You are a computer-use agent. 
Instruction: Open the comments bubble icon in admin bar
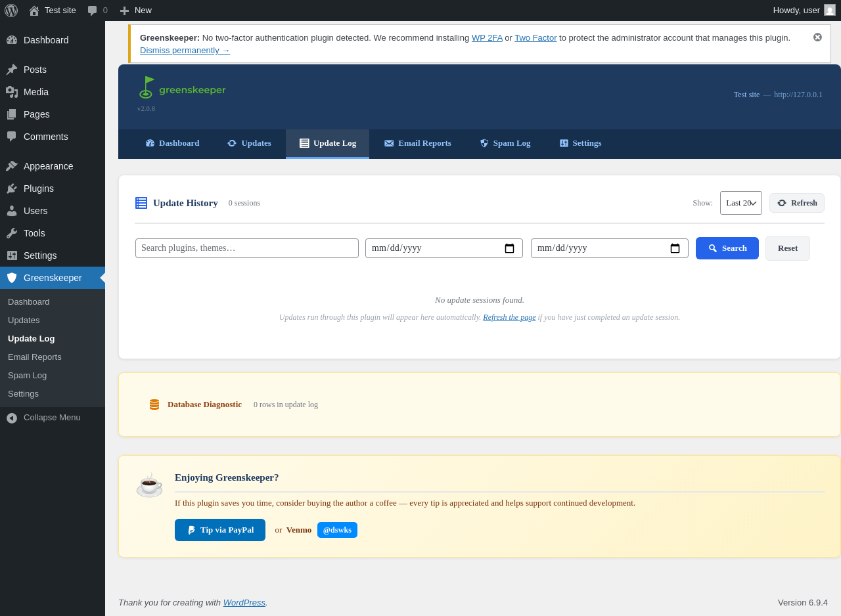pyautogui.click(x=93, y=11)
